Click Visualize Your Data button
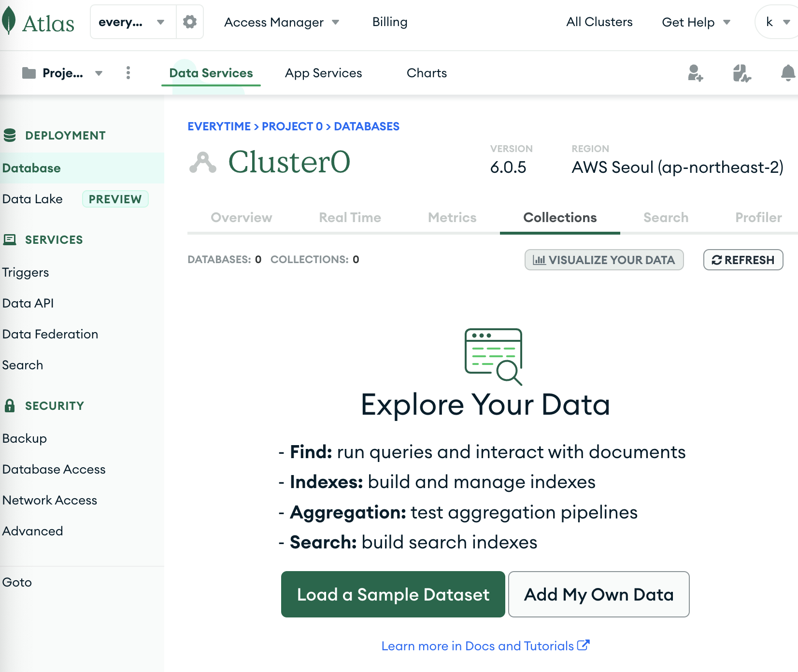 tap(604, 260)
